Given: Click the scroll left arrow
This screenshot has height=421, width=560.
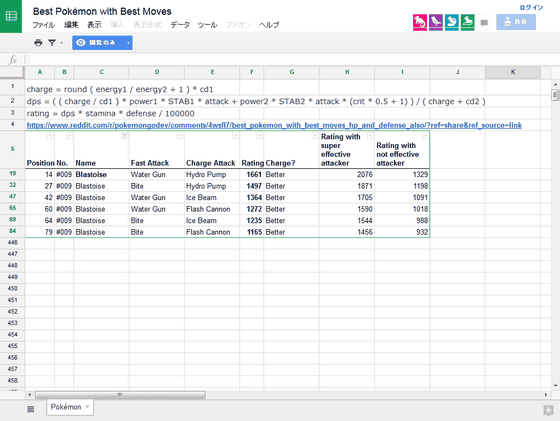Looking at the screenshot, I should coord(30,395).
